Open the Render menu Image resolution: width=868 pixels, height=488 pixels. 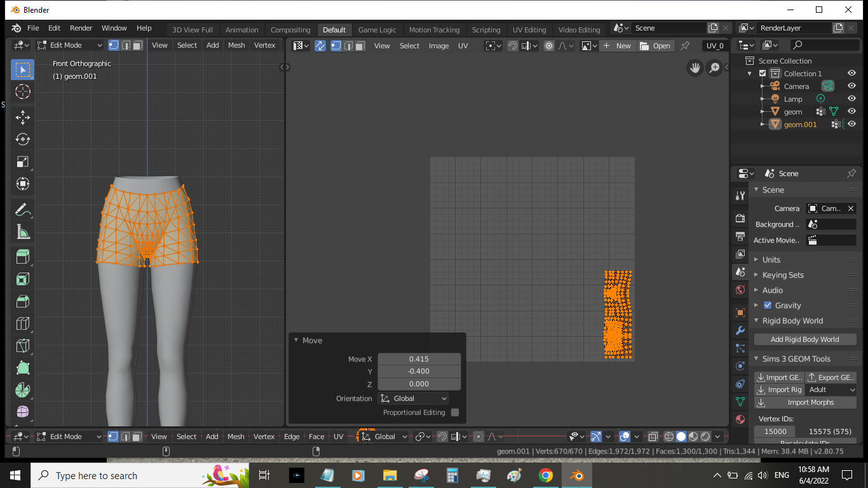(81, 28)
